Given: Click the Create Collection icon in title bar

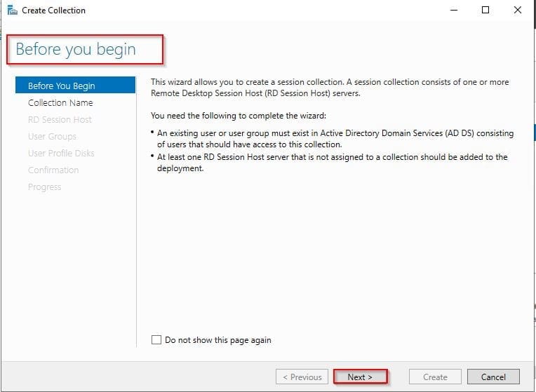Looking at the screenshot, I should [x=11, y=11].
